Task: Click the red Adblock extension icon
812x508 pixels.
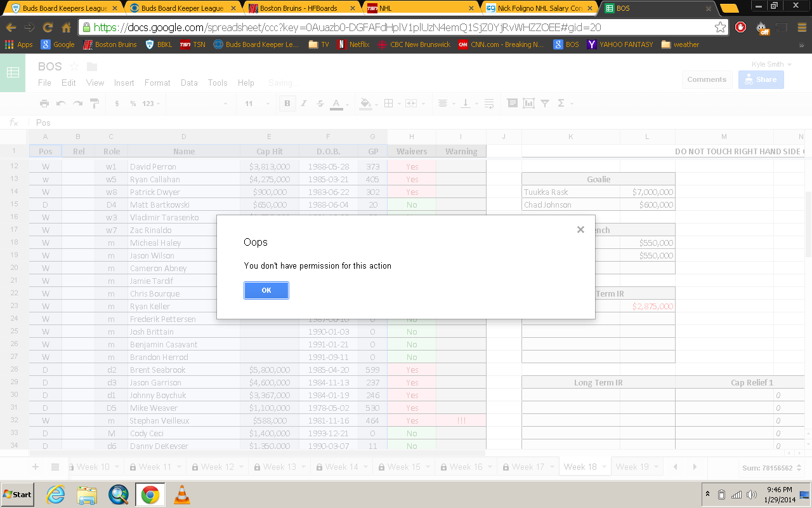Action: (740, 27)
